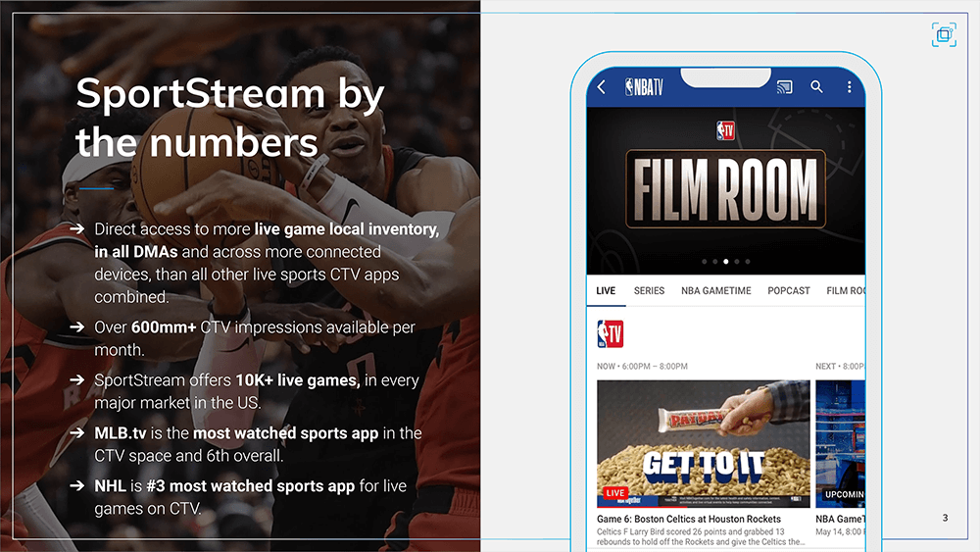
Task: Click the cast to screen icon
Action: tap(784, 87)
